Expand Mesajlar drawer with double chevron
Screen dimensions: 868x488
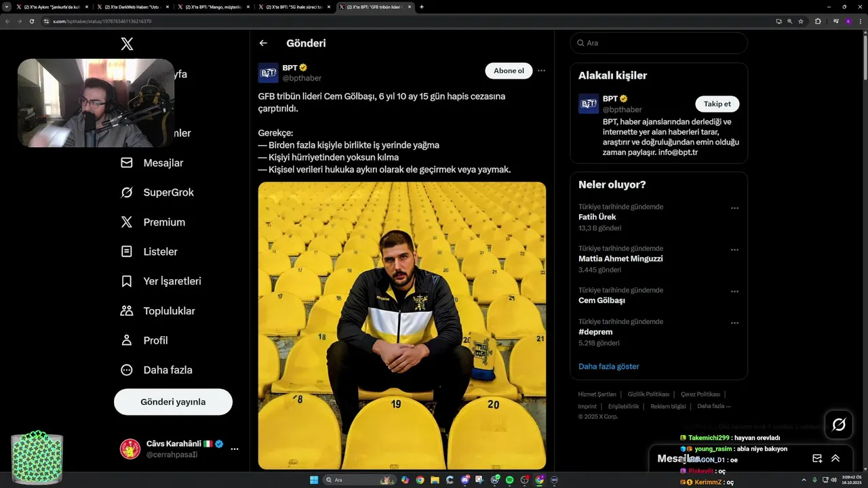pyautogui.click(x=835, y=458)
